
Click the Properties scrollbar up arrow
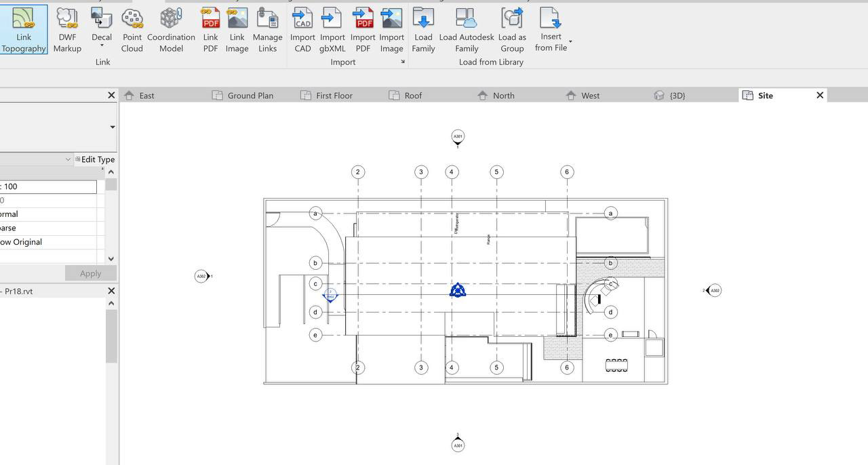[111, 171]
